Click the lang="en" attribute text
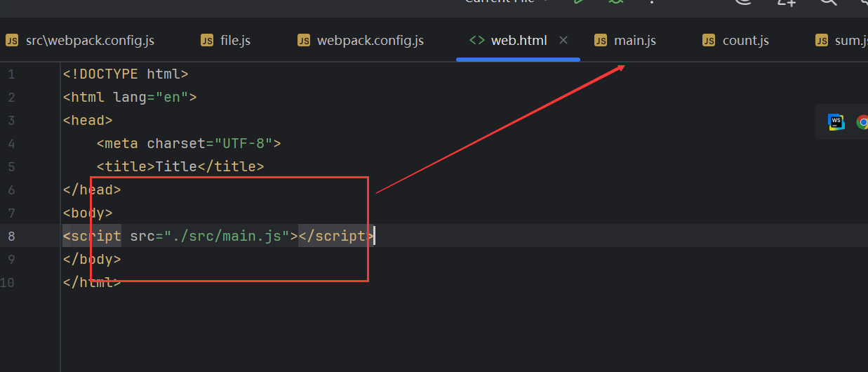868x372 pixels. pos(151,97)
